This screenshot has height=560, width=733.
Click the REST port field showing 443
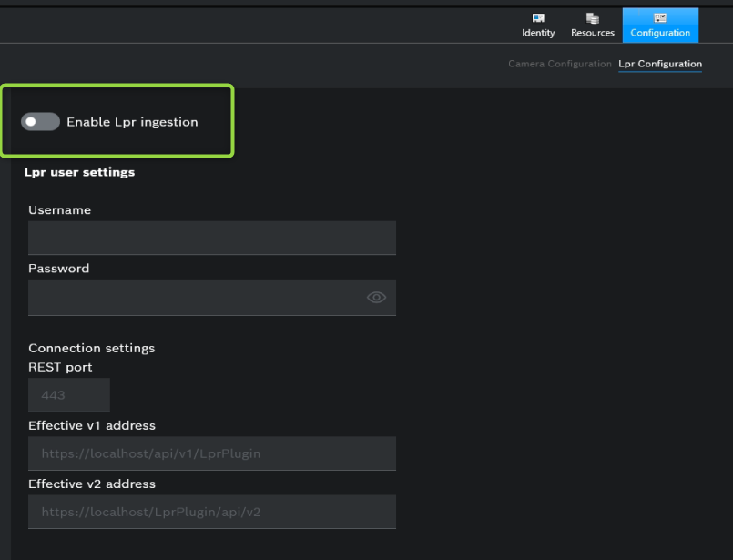pos(68,394)
